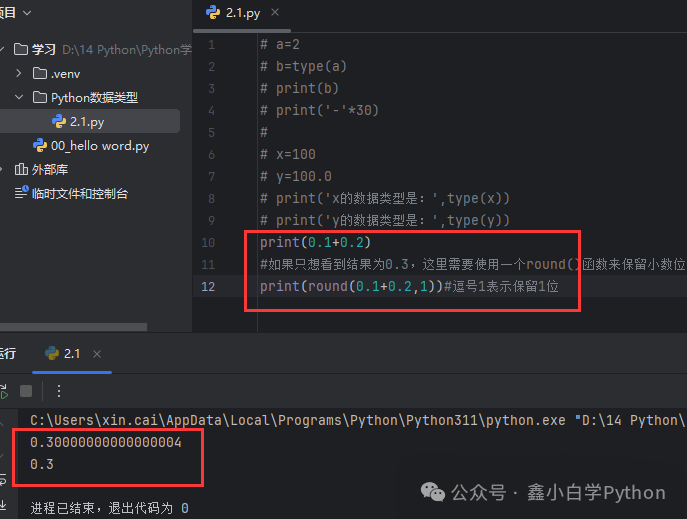
Task: Click comment line '# b=type(a)'
Action: (303, 66)
